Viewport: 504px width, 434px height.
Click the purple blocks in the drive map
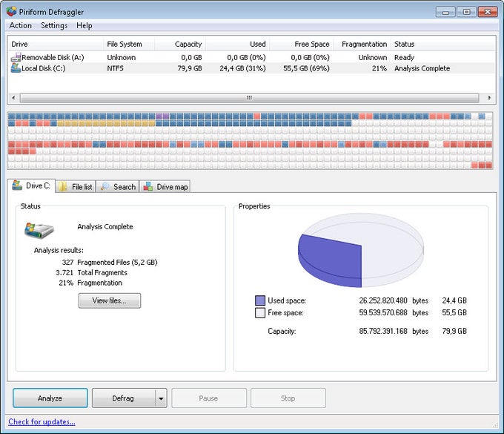tap(162, 116)
